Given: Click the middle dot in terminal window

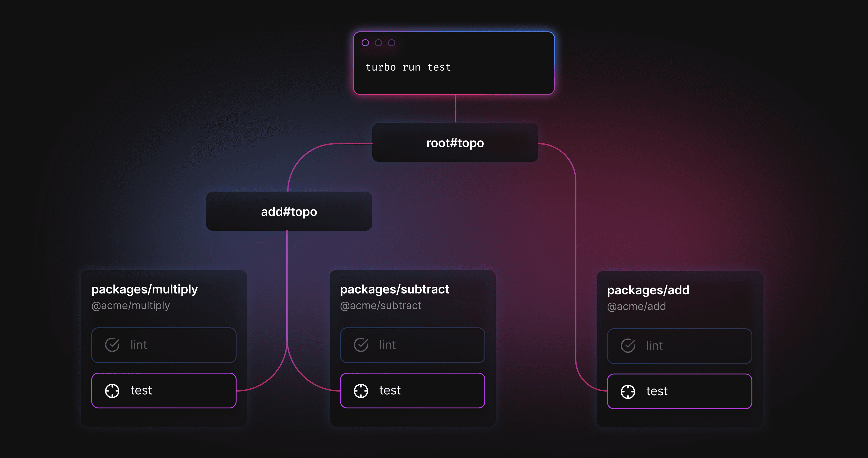Looking at the screenshot, I should coord(378,43).
